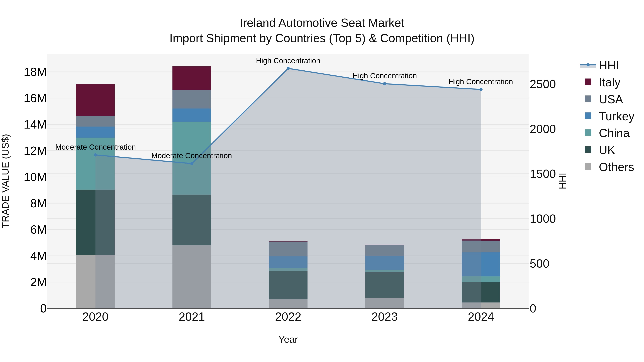
Task: Click the Italy segment of the 2020 bar
Action: click(95, 100)
